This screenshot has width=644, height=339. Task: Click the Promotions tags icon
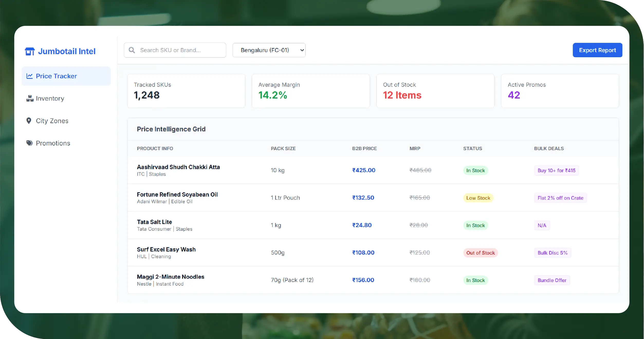point(30,143)
